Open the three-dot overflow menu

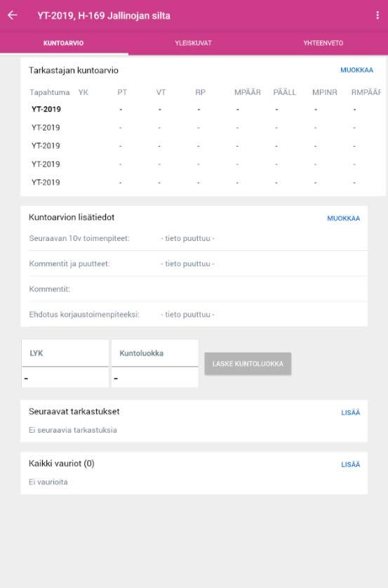(x=377, y=15)
